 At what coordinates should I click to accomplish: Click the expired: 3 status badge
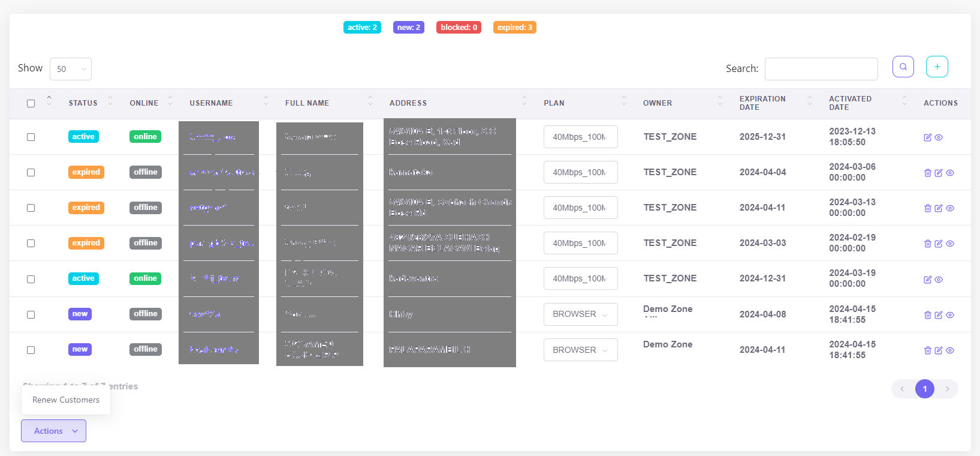(x=514, y=28)
